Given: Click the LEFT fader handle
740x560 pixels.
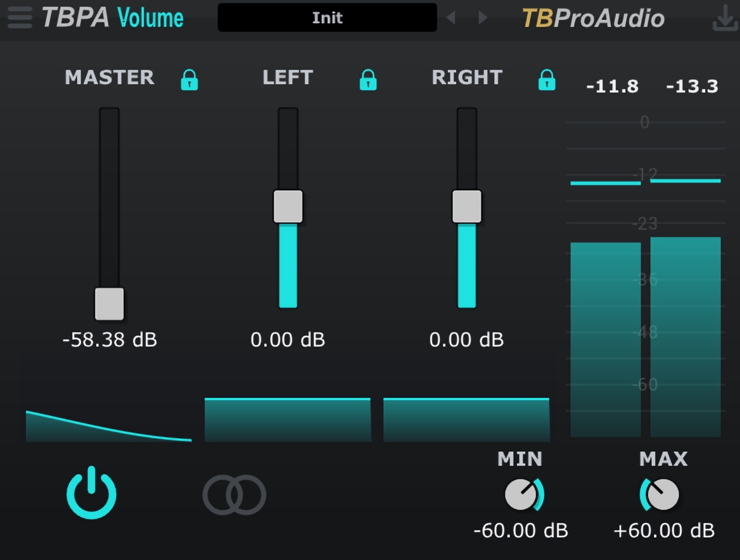Looking at the screenshot, I should (x=288, y=206).
